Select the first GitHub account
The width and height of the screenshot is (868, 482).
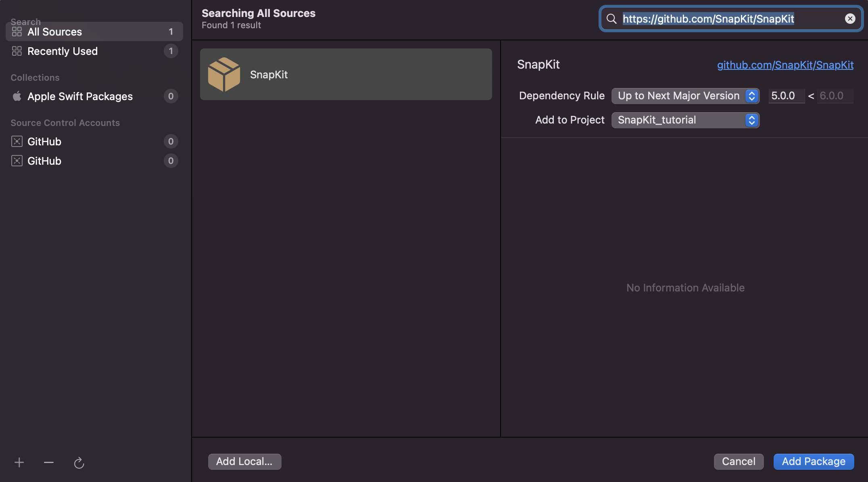[44, 141]
